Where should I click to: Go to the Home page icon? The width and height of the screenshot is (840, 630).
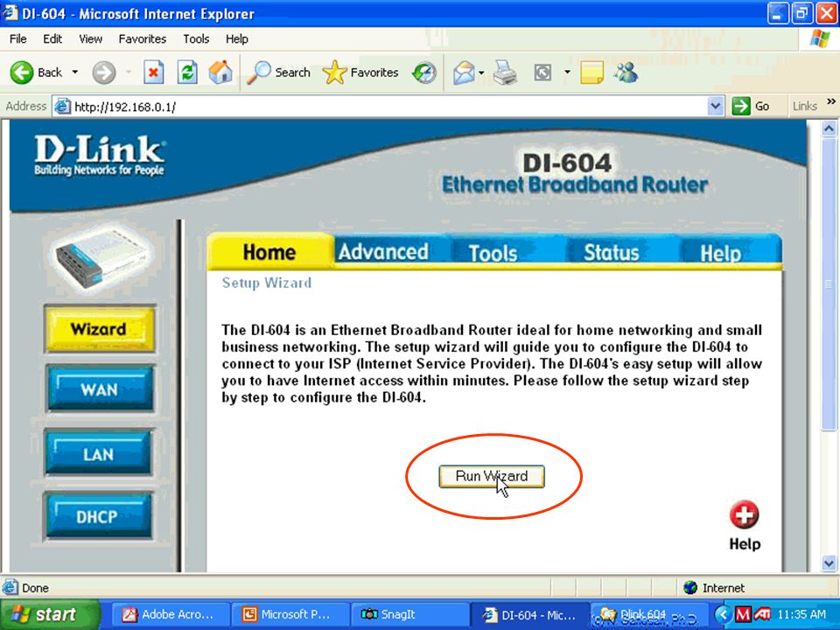point(220,73)
